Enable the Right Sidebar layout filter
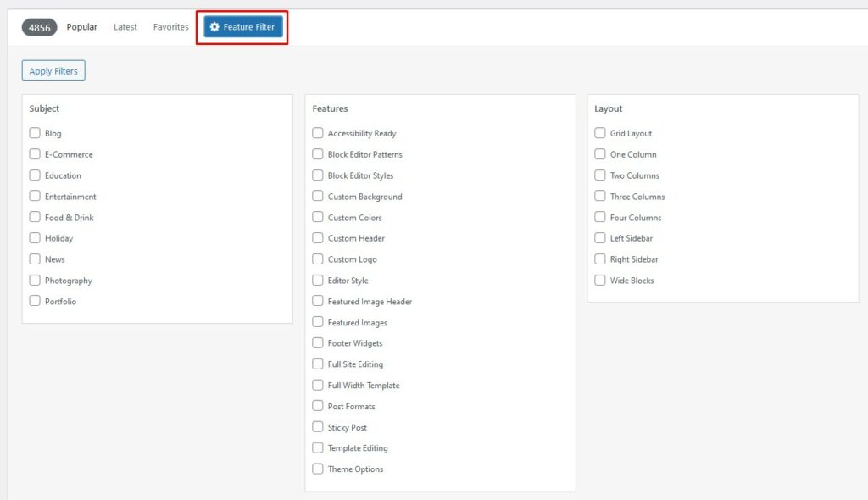The image size is (868, 500). coord(600,258)
